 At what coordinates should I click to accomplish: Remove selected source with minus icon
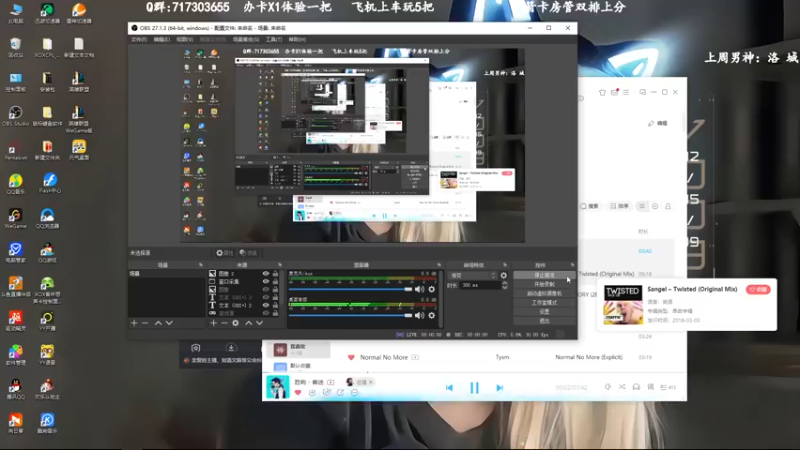pyautogui.click(x=224, y=323)
